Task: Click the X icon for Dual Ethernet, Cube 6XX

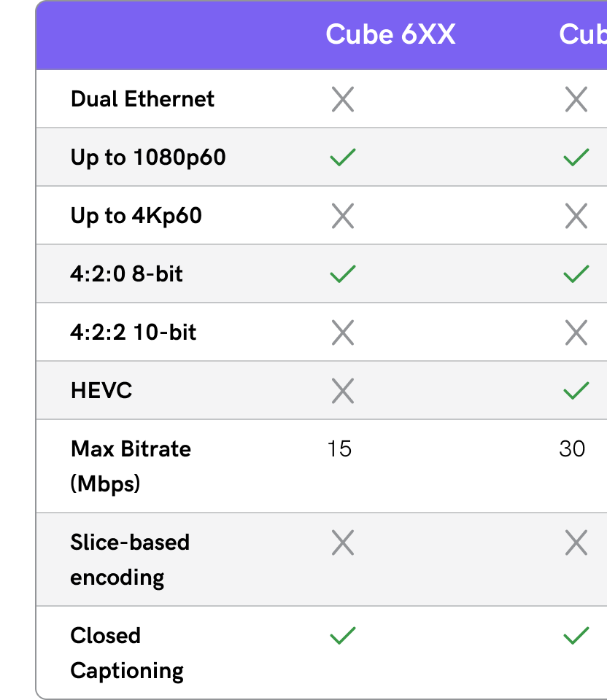Action: [x=342, y=99]
